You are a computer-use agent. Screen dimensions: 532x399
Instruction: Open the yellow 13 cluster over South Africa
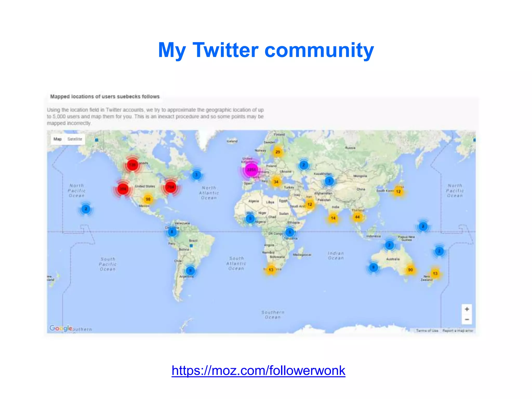tap(271, 270)
